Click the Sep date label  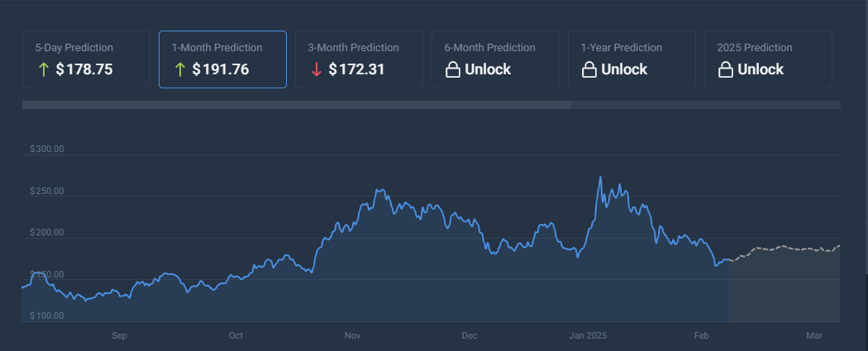click(119, 335)
